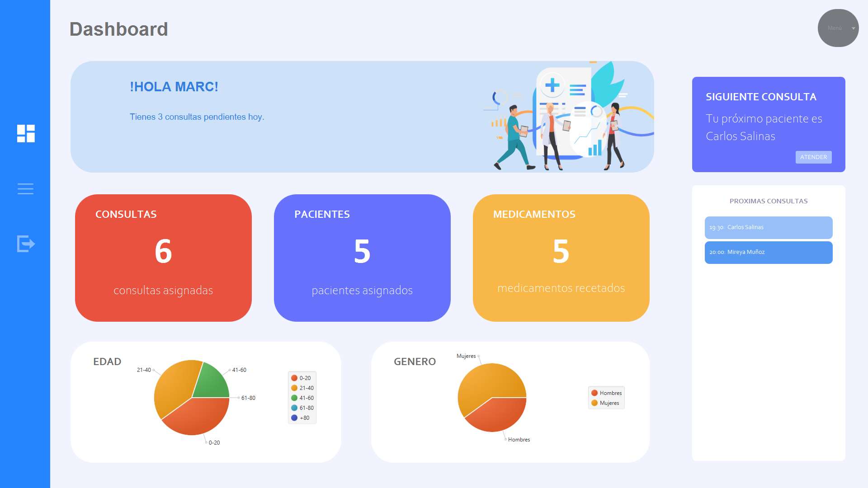Click the ATENDER button
The image size is (868, 488).
tap(813, 157)
